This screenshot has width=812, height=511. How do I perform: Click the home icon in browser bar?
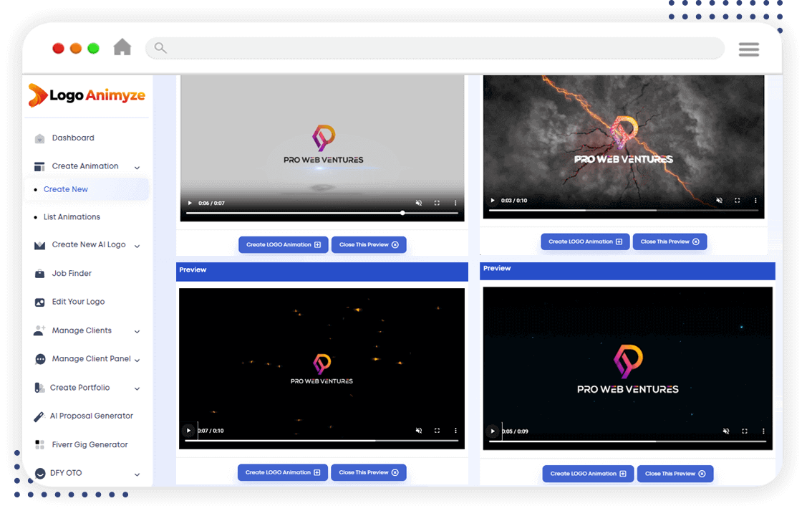point(122,47)
